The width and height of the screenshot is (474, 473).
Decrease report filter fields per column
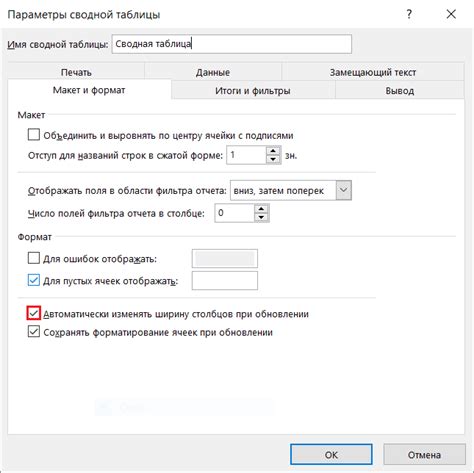click(261, 217)
